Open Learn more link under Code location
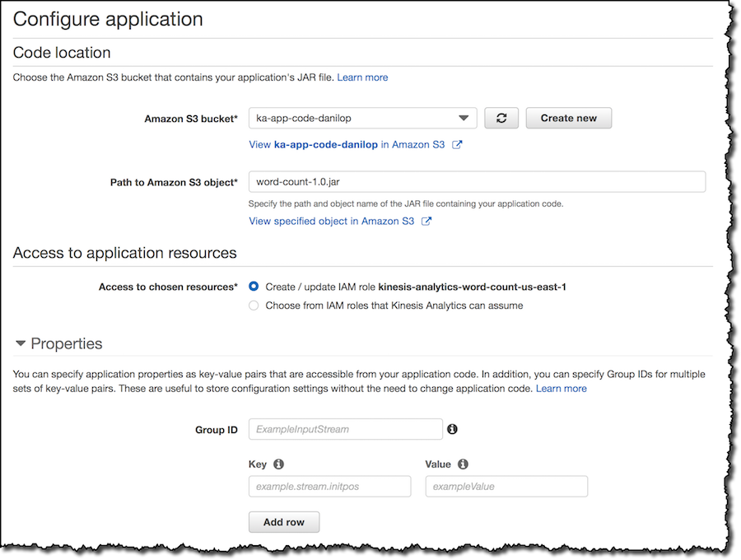The height and width of the screenshot is (560, 741). 362,77
